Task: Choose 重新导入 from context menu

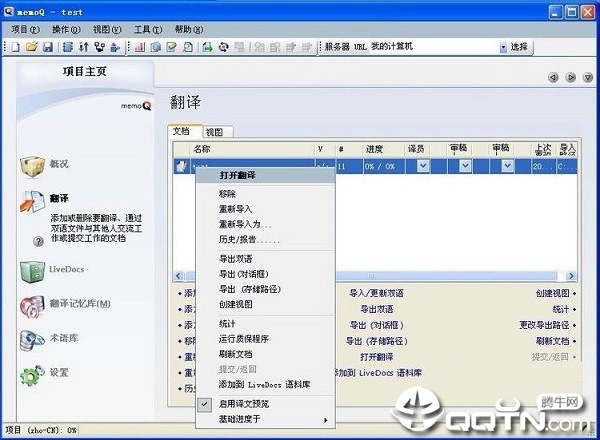Action: (265, 209)
